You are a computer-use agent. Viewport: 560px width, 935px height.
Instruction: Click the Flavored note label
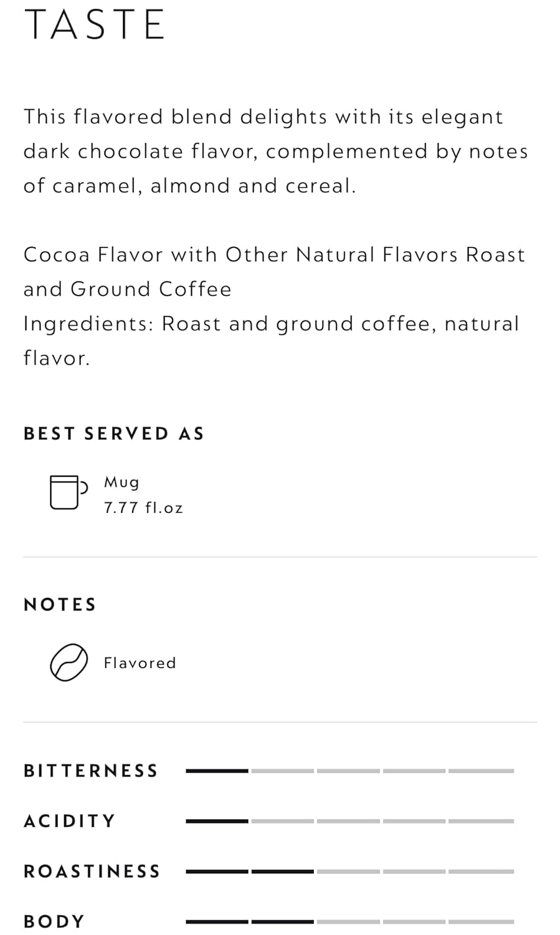[x=140, y=663]
